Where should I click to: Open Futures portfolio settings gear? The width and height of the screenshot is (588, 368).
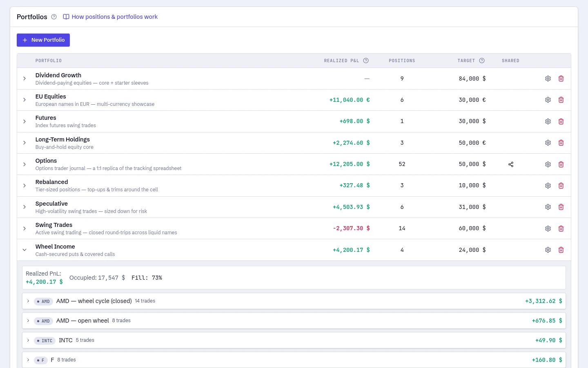click(x=548, y=121)
